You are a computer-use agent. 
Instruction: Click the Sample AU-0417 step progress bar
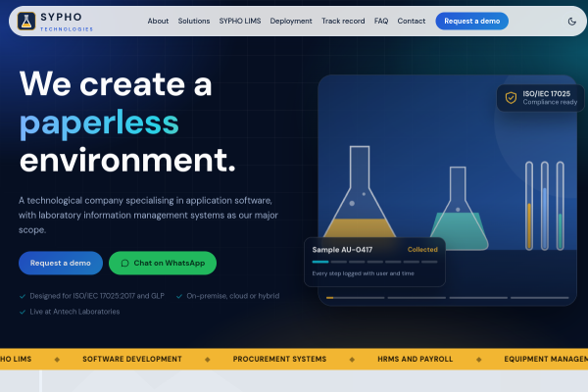pyautogui.click(x=374, y=262)
